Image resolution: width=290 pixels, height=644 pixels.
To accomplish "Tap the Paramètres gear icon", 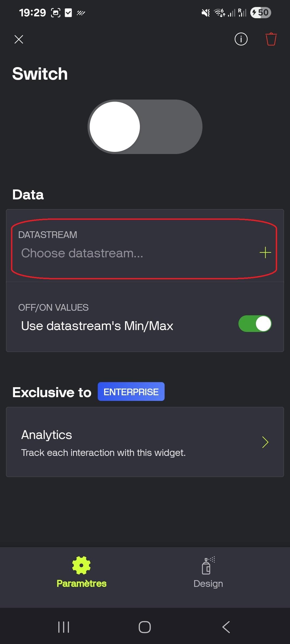I will coord(81,565).
